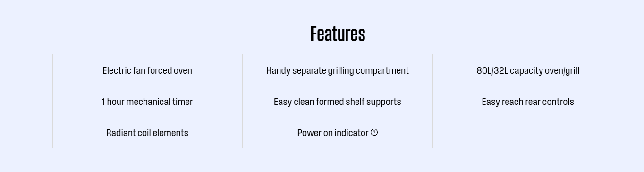Image resolution: width=644 pixels, height=172 pixels.
Task: Select the Radiant coil elements feature
Action: pyautogui.click(x=147, y=133)
